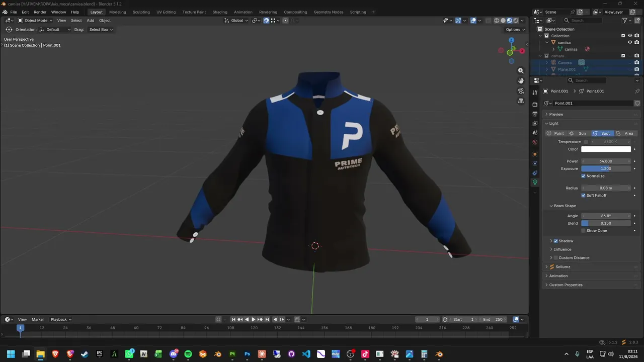The image size is (644, 362).
Task: Set light type to Point
Action: [x=555, y=133]
